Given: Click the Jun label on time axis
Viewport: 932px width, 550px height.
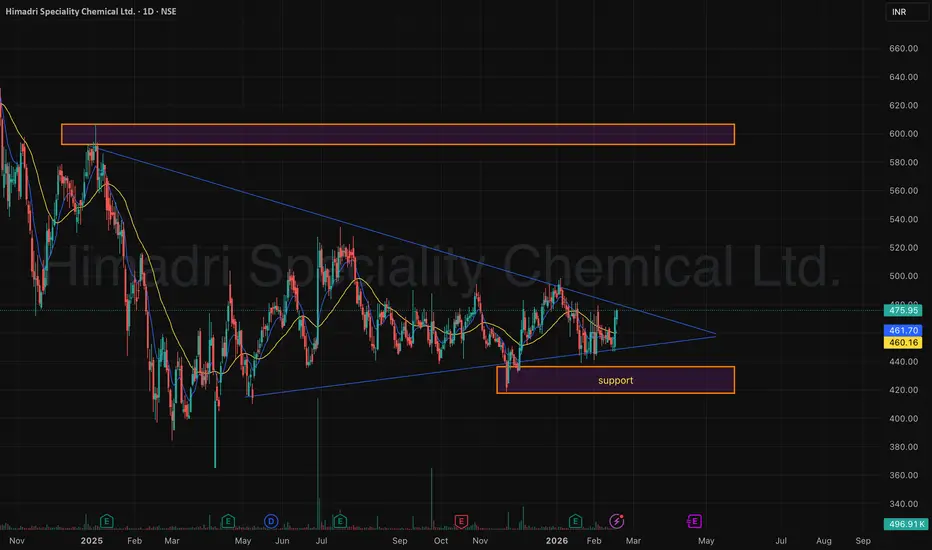Looking at the screenshot, I should pyautogui.click(x=282, y=540).
